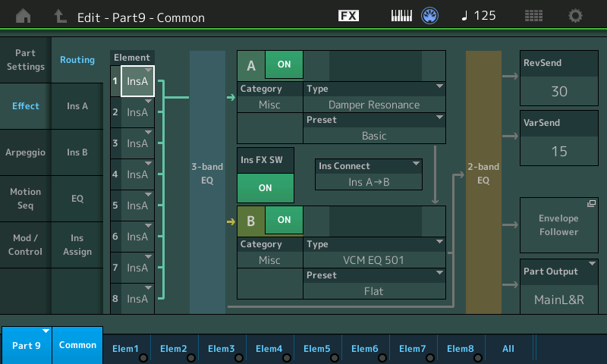Open the Envelope Follower button
This screenshot has height=364, width=607.
pos(559,225)
